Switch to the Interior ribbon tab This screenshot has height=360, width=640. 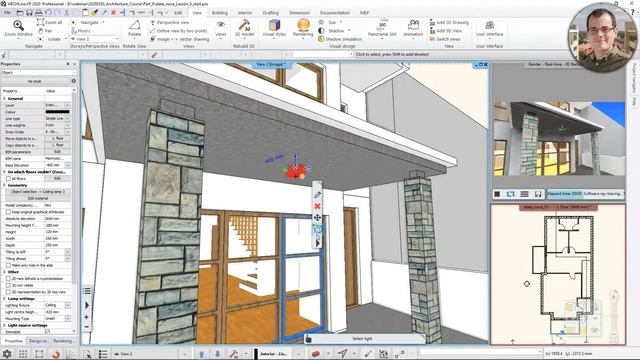pyautogui.click(x=245, y=13)
